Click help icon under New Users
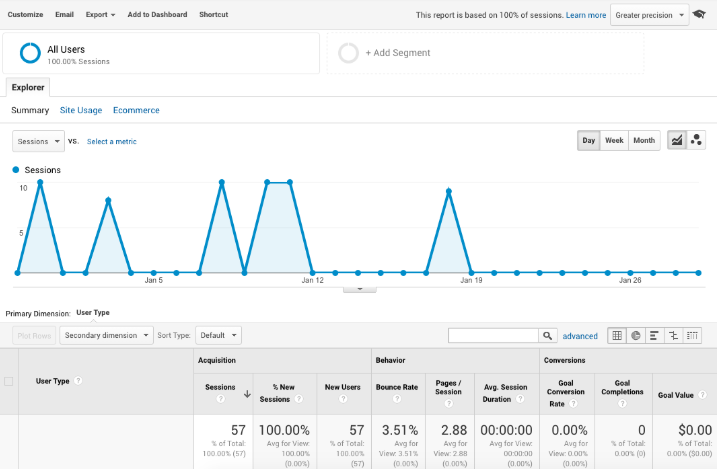This screenshot has width=717, height=469. (343, 399)
